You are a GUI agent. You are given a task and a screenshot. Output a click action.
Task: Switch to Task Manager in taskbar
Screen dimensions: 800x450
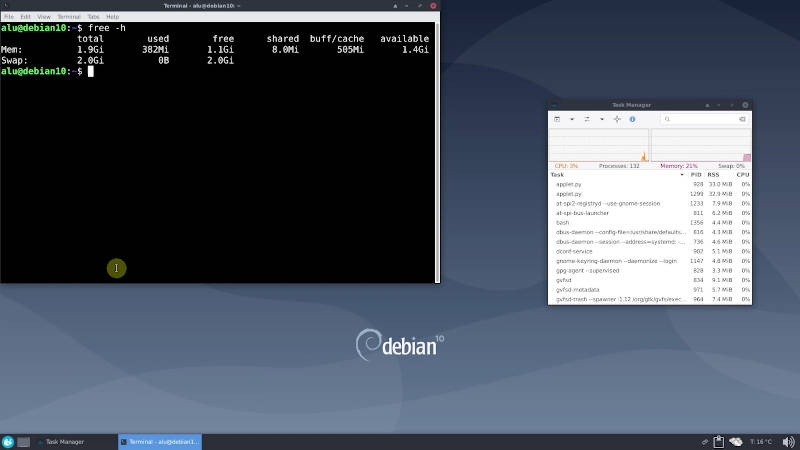[x=76, y=442]
